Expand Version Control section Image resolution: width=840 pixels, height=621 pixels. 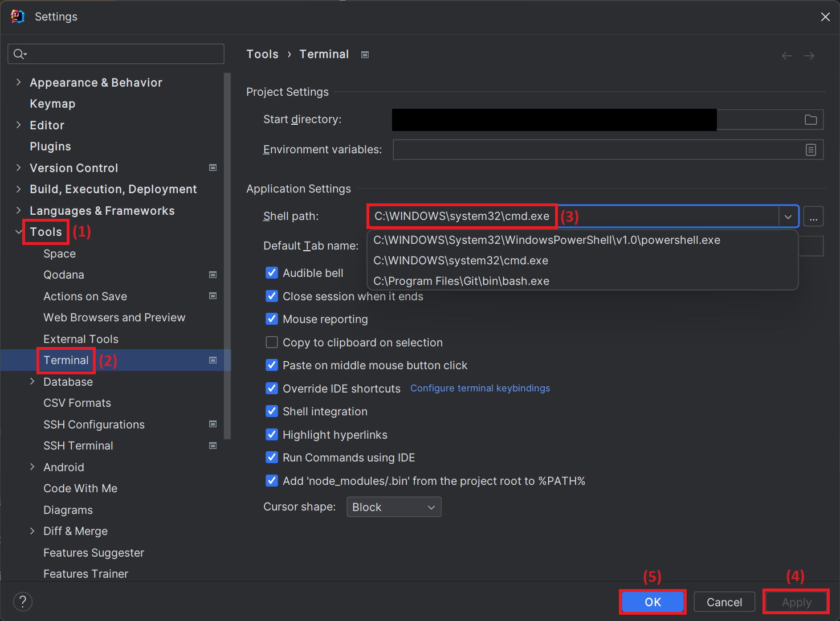tap(18, 168)
